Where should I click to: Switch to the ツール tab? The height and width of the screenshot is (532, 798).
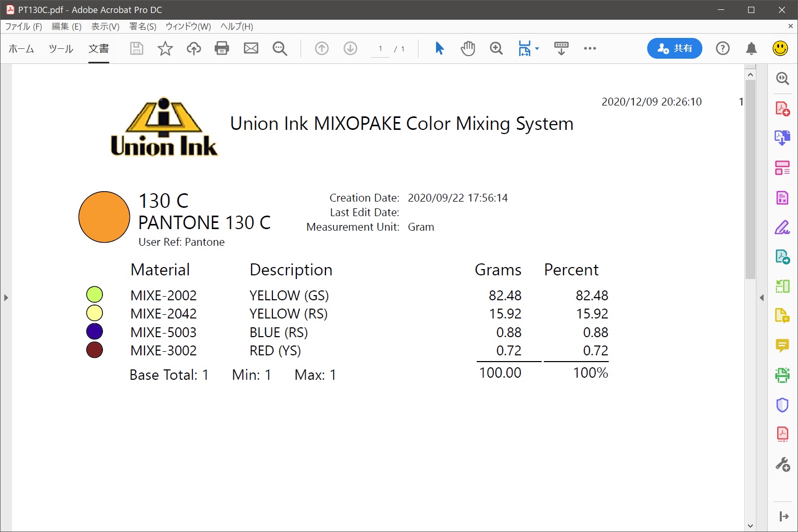(x=61, y=49)
